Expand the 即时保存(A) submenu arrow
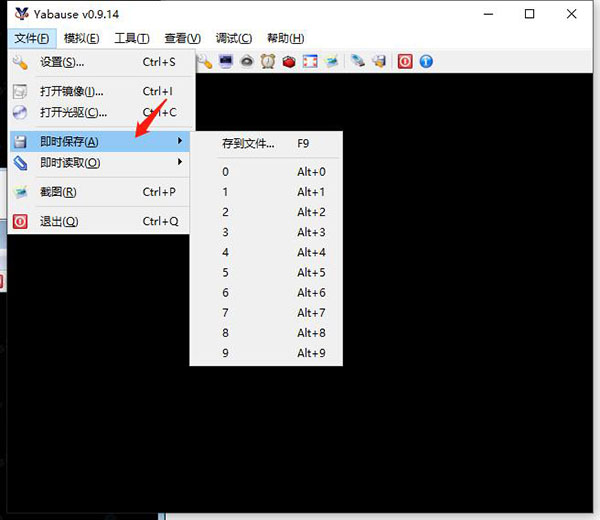 180,141
